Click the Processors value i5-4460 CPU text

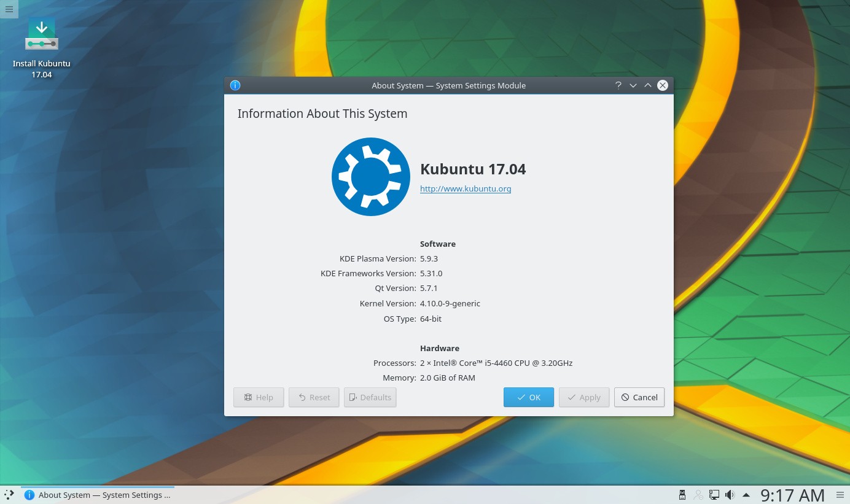coord(496,363)
